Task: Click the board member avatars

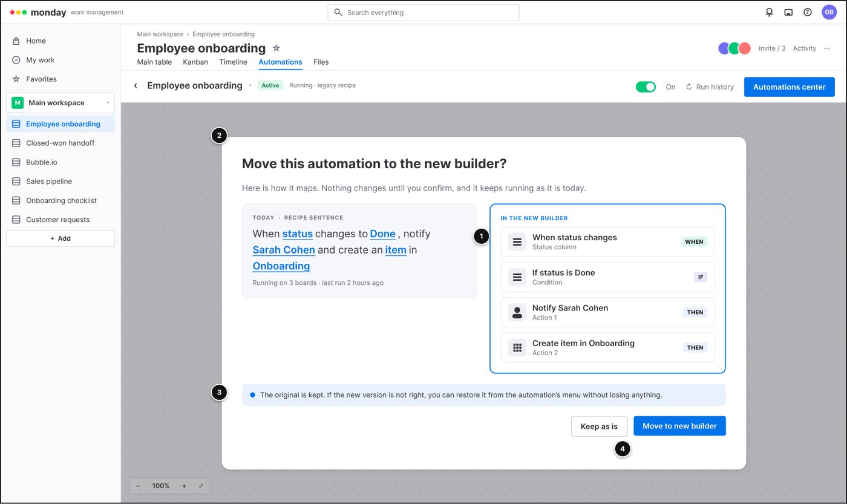Action: 734,48
